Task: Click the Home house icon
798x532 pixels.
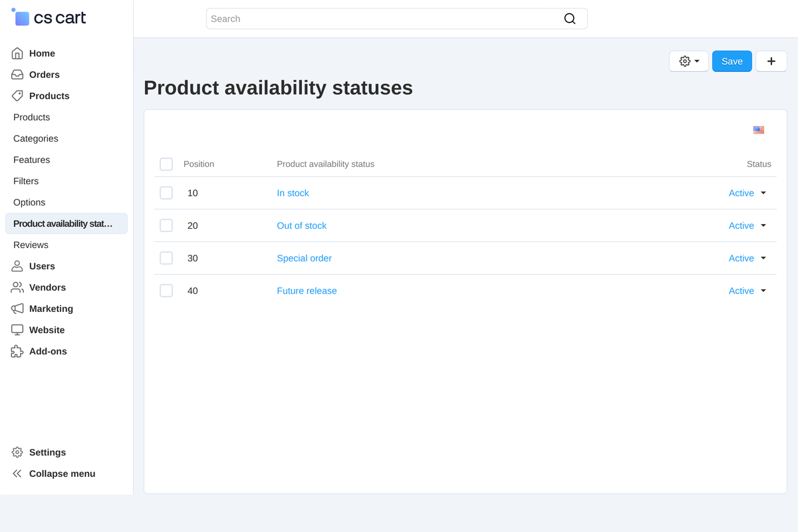Action: point(17,53)
